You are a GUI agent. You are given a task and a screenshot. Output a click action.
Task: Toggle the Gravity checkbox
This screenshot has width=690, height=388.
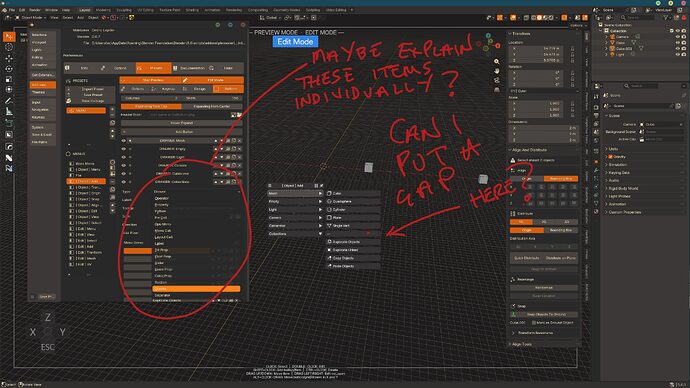tap(611, 157)
